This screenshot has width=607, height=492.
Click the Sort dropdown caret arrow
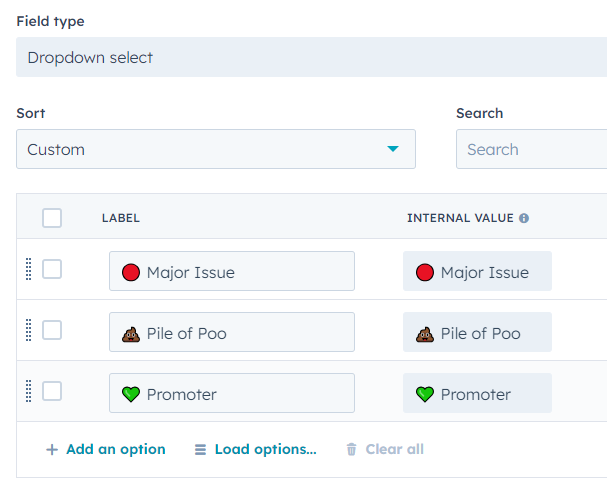tap(393, 150)
